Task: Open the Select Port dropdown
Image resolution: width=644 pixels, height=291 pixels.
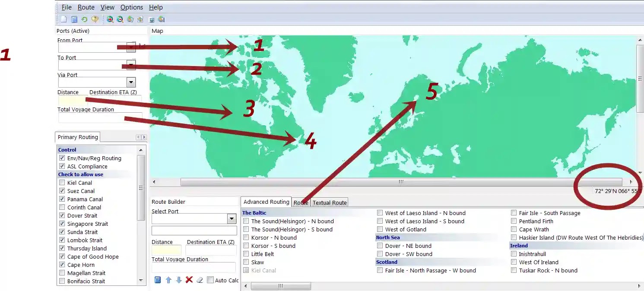Action: pyautogui.click(x=232, y=218)
